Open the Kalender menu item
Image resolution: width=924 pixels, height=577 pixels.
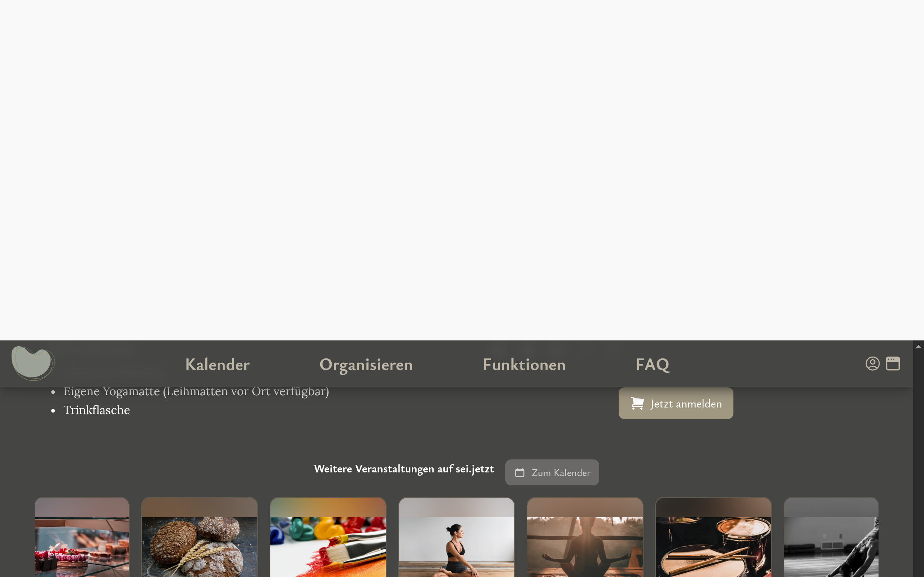(x=217, y=365)
